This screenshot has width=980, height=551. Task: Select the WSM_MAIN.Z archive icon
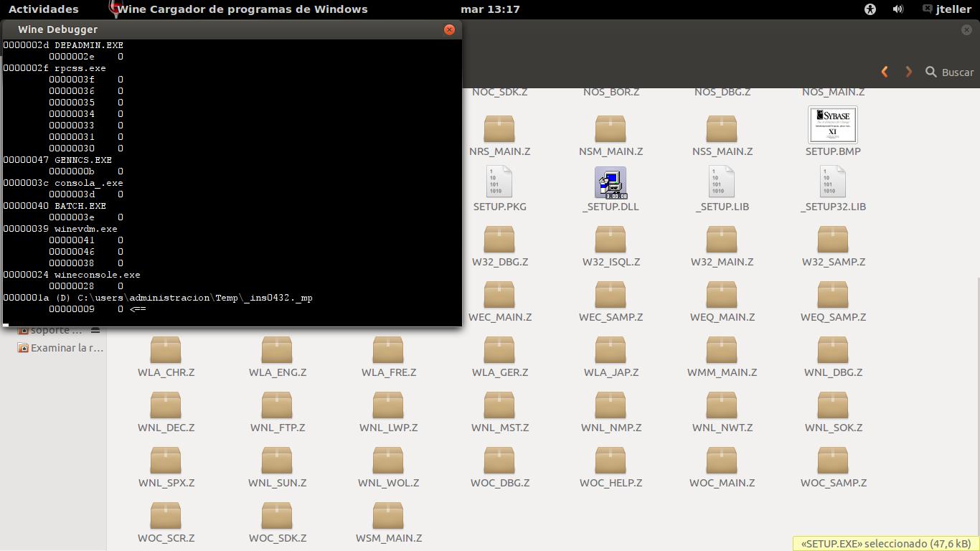(x=388, y=516)
